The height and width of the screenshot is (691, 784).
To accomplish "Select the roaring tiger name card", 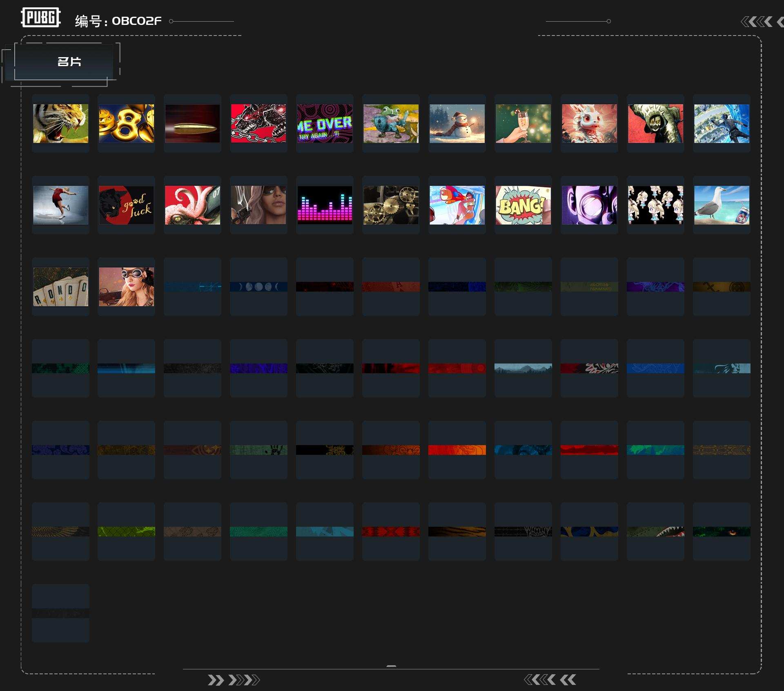I will coord(60,123).
